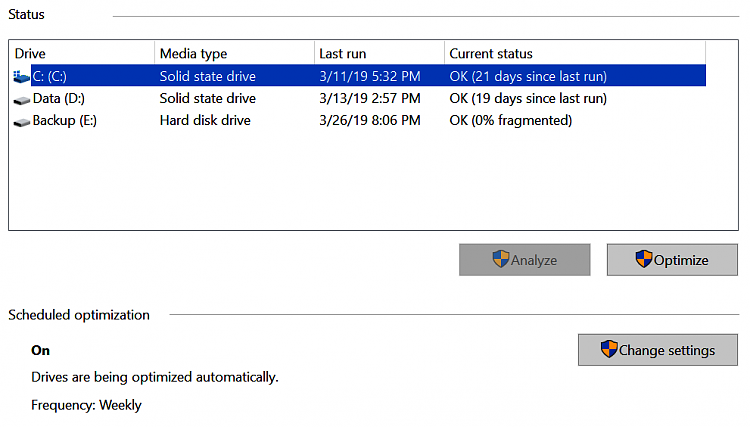Select the C: (C:) drive name
750x427 pixels.
click(49, 76)
